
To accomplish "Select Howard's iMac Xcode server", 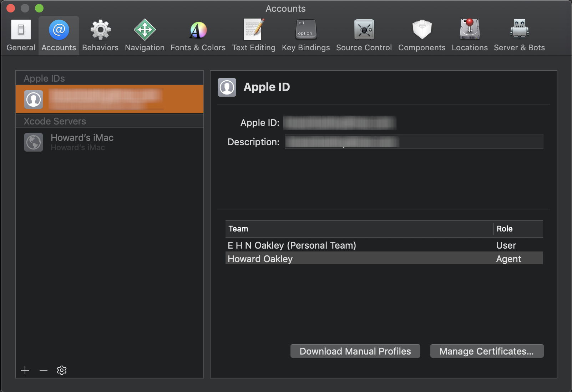I will pyautogui.click(x=110, y=142).
